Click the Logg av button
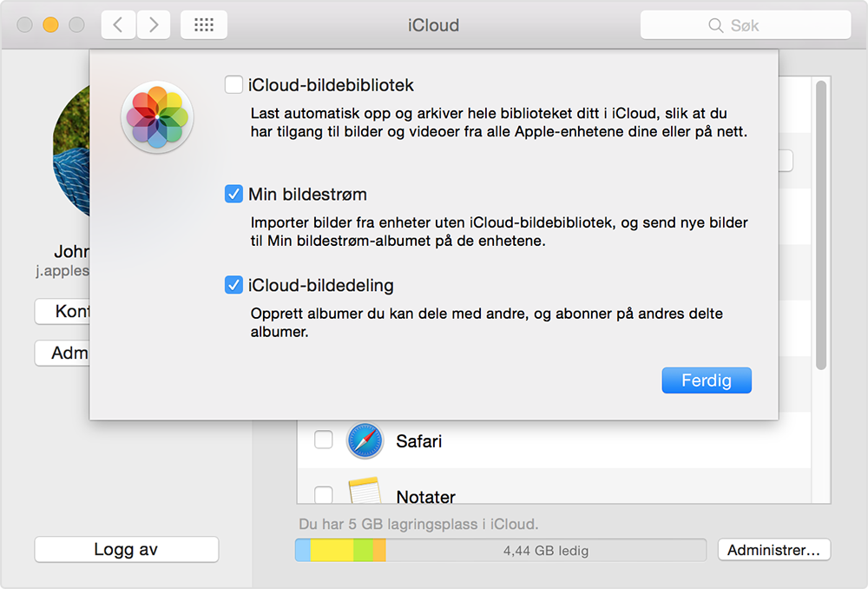This screenshot has height=589, width=868. coord(126,549)
